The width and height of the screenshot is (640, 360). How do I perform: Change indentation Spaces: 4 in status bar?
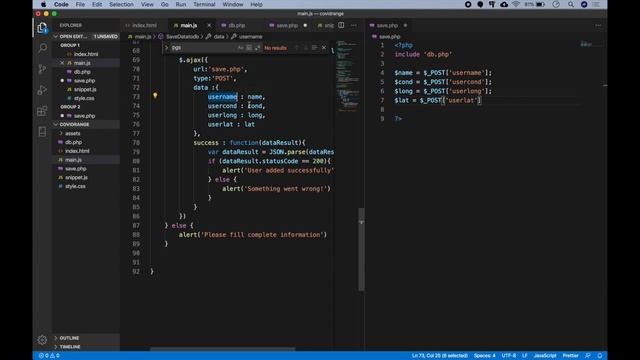tap(484, 356)
